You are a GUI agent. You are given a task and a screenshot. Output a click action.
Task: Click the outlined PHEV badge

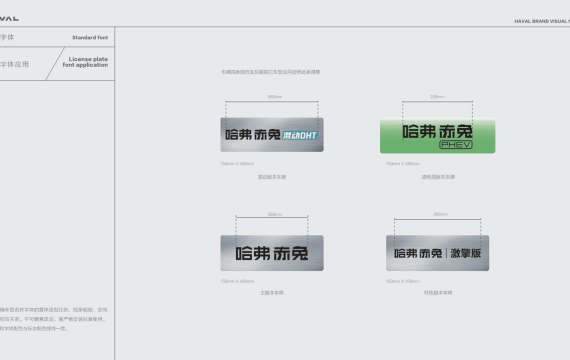(455, 145)
